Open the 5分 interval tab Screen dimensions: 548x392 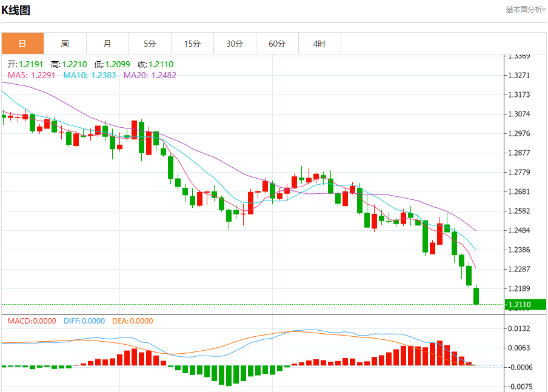150,44
